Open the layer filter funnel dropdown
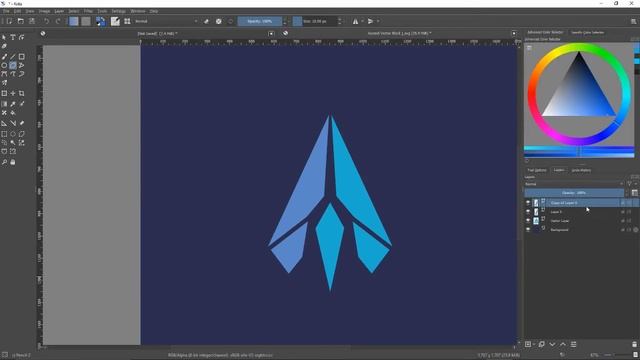 (x=631, y=184)
